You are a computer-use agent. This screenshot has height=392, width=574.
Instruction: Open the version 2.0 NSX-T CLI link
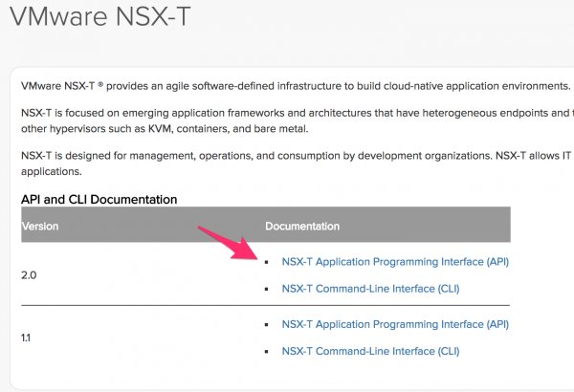370,289
